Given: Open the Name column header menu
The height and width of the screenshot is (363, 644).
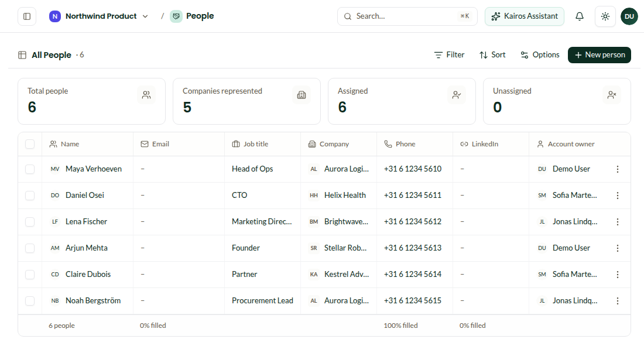Looking at the screenshot, I should tap(87, 144).
